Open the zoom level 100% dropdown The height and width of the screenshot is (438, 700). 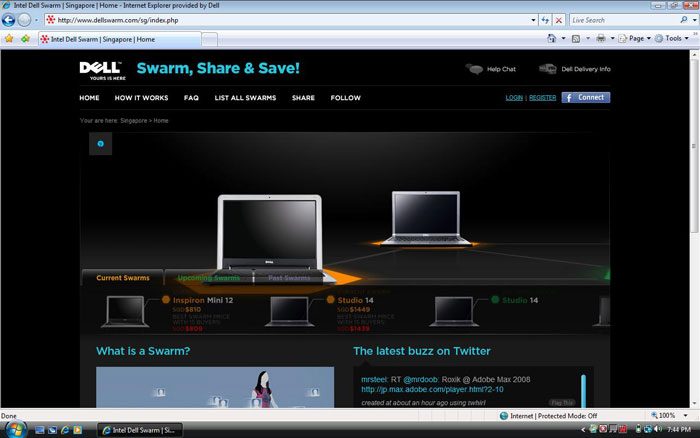tap(685, 416)
